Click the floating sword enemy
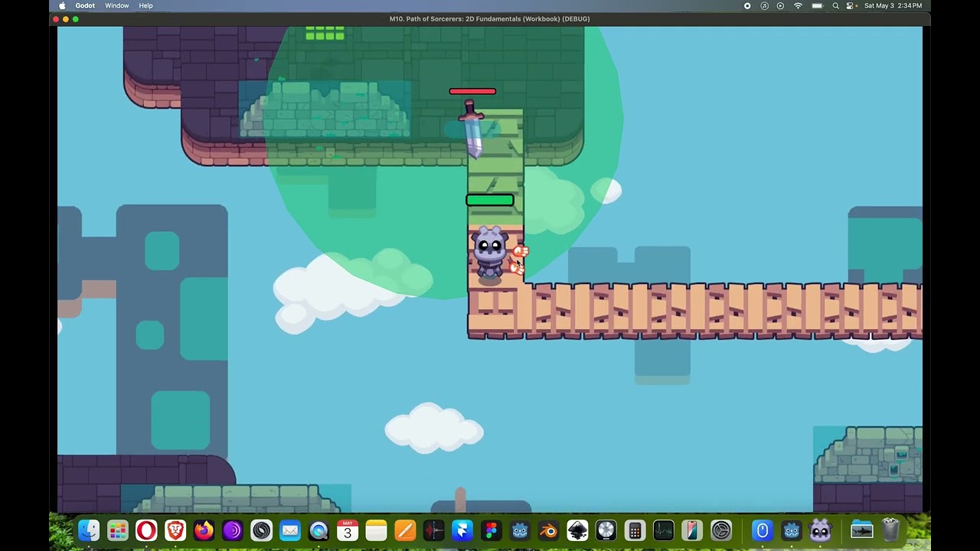Screen dimensions: 980x551 pos(472,129)
